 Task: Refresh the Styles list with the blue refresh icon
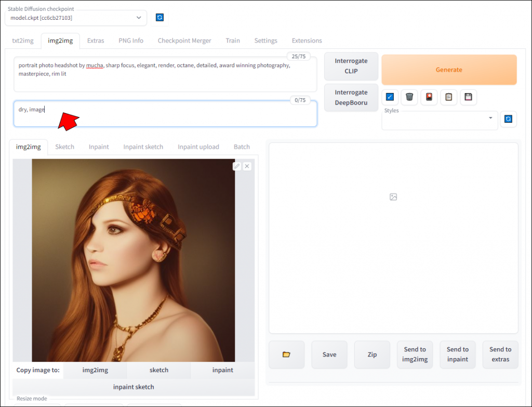pos(508,119)
